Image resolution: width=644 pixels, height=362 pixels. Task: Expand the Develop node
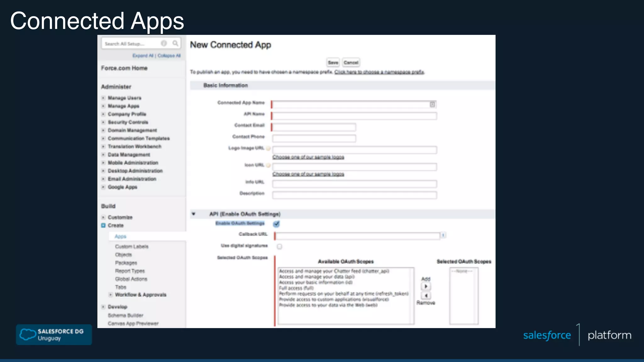click(x=103, y=307)
